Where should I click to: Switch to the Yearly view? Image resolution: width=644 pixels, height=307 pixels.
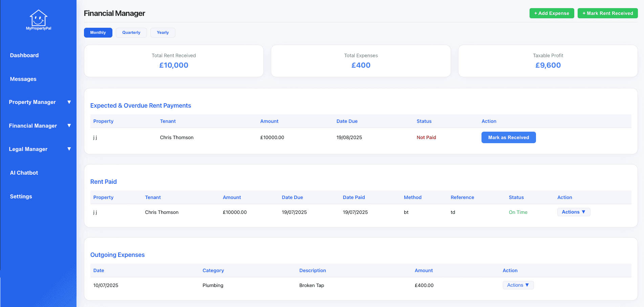pyautogui.click(x=163, y=32)
